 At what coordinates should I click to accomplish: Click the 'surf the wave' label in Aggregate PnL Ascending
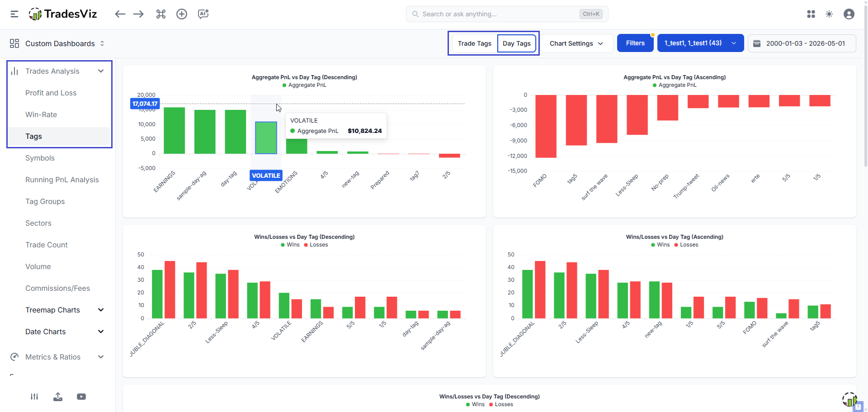594,187
